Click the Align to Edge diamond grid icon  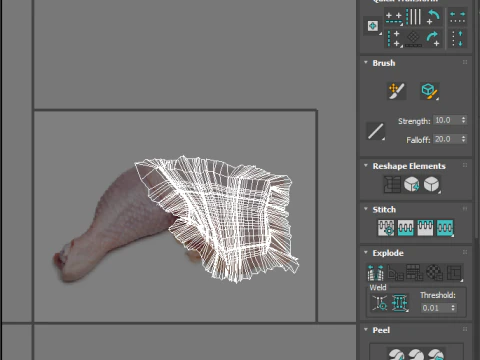(413, 39)
